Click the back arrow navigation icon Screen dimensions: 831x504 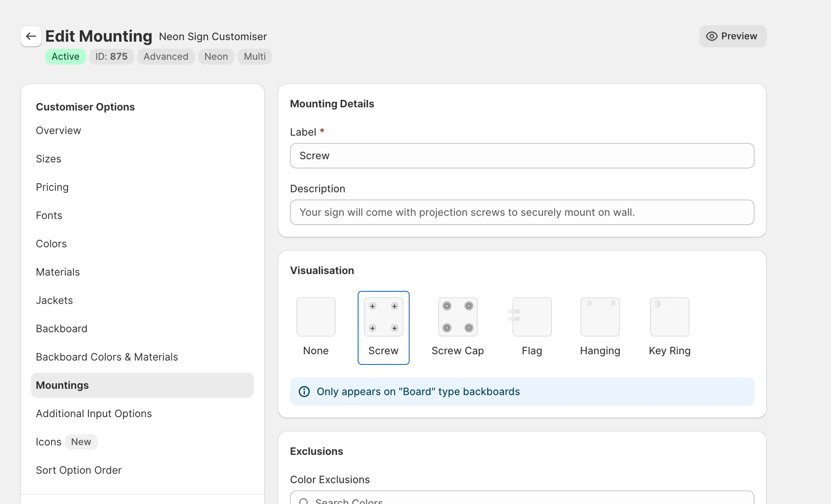(31, 36)
